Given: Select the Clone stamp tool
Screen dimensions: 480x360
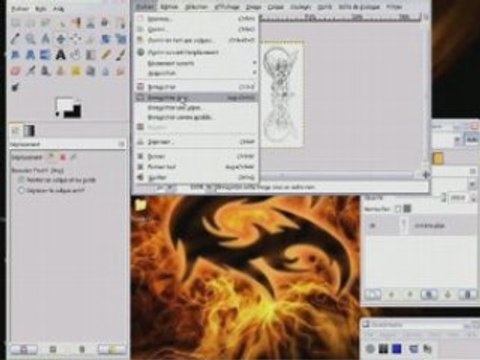Looking at the screenshot, I should [x=61, y=71].
